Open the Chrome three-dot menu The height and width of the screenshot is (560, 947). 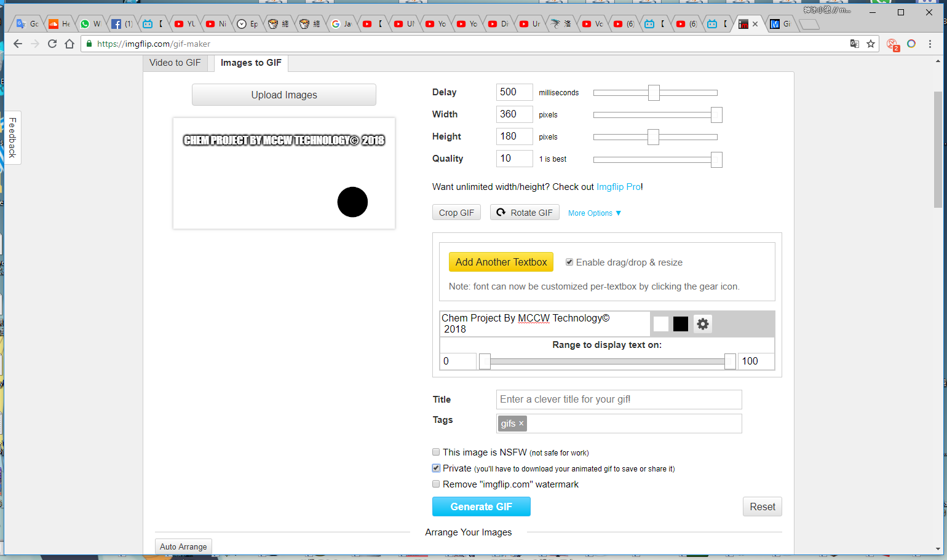click(930, 44)
